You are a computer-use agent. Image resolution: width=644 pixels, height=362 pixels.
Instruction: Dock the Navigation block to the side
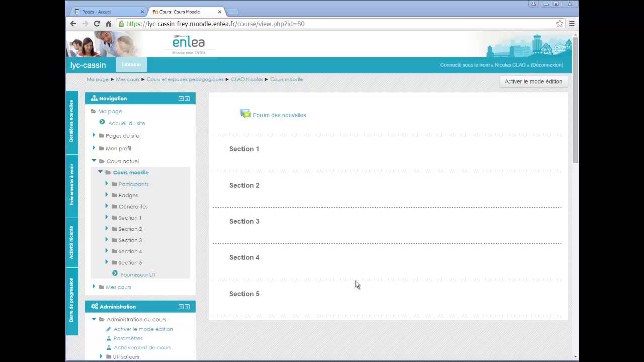[x=187, y=98]
